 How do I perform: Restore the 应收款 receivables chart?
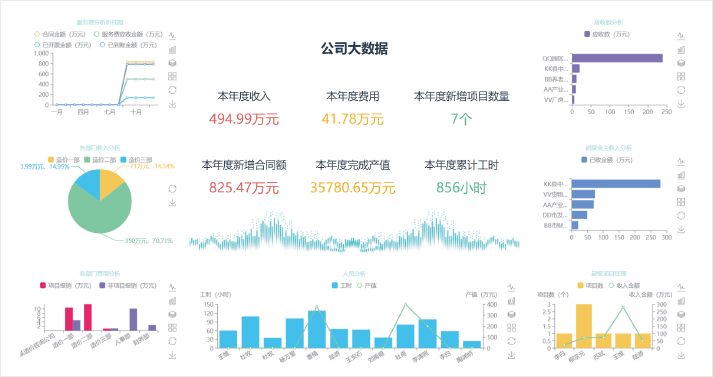point(681,90)
